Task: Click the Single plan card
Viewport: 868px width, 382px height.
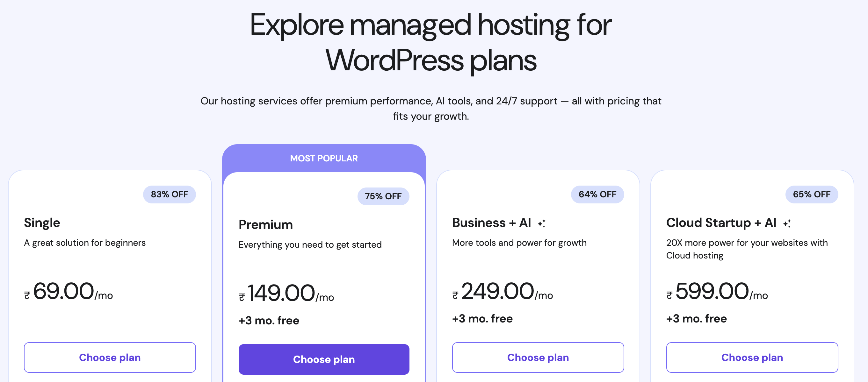Action: coord(110,269)
